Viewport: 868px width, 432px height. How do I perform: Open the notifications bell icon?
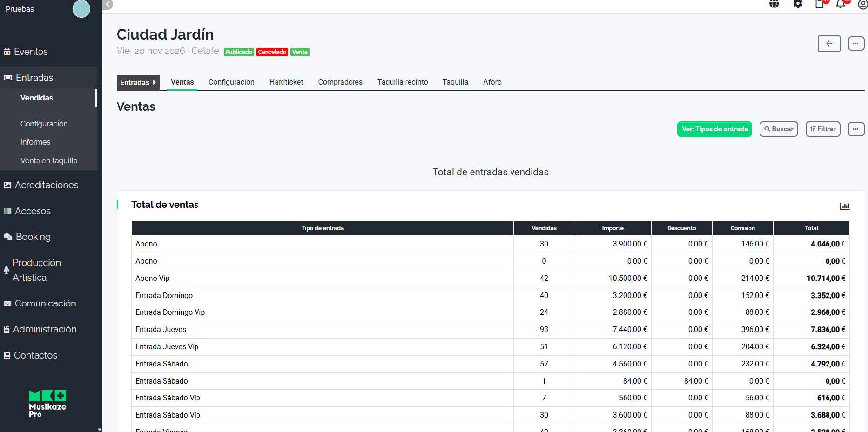pyautogui.click(x=841, y=4)
